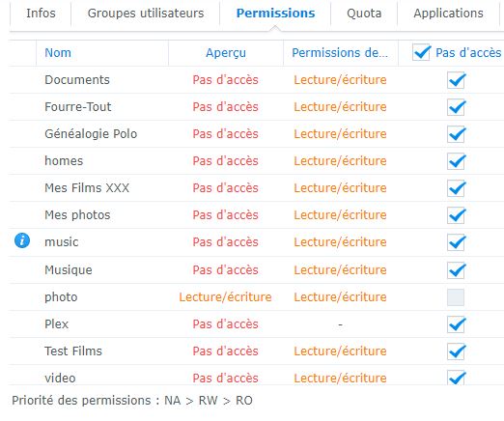Uncheck Pas d'accès for Test Films
The height and width of the screenshot is (421, 504).
pyautogui.click(x=456, y=351)
